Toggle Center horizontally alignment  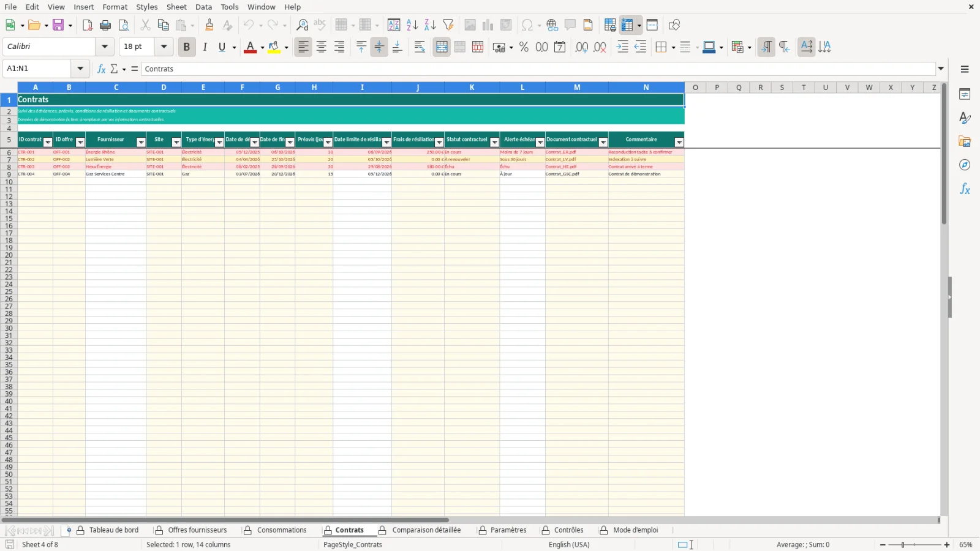pyautogui.click(x=322, y=47)
